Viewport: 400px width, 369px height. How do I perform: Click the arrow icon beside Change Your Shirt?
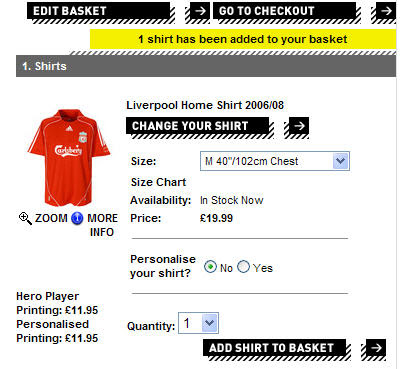[x=299, y=127]
